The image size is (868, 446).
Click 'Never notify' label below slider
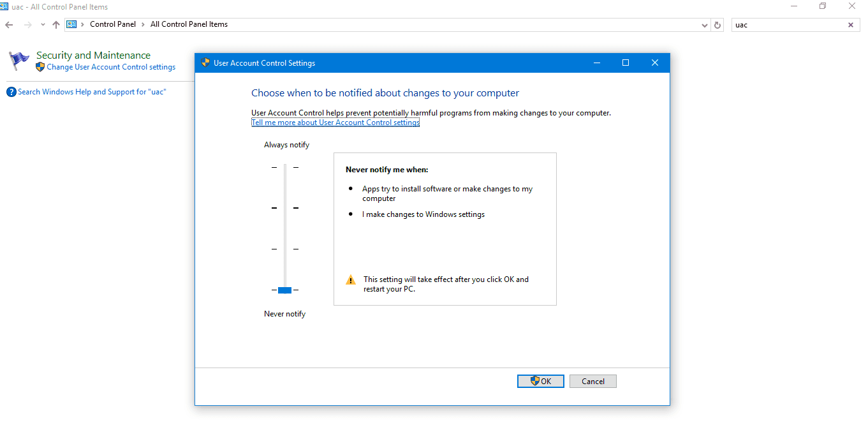[x=284, y=314]
